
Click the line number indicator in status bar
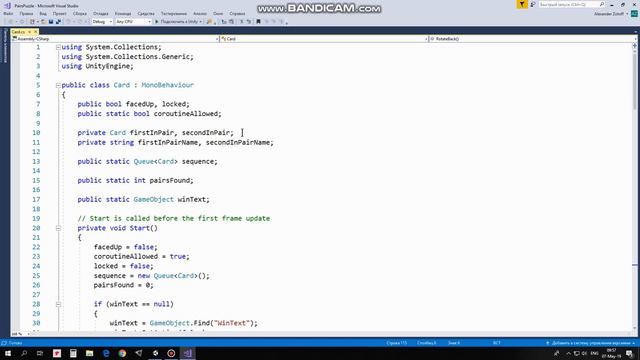coord(396,343)
